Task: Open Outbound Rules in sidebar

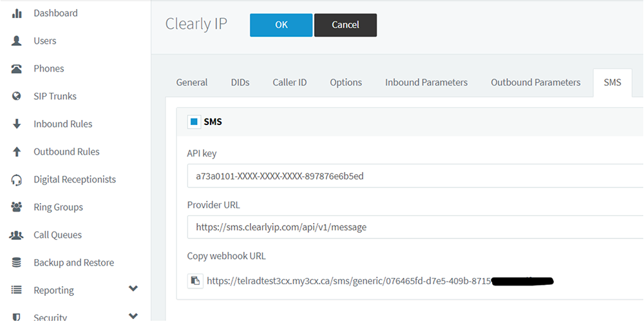Action: click(x=66, y=151)
